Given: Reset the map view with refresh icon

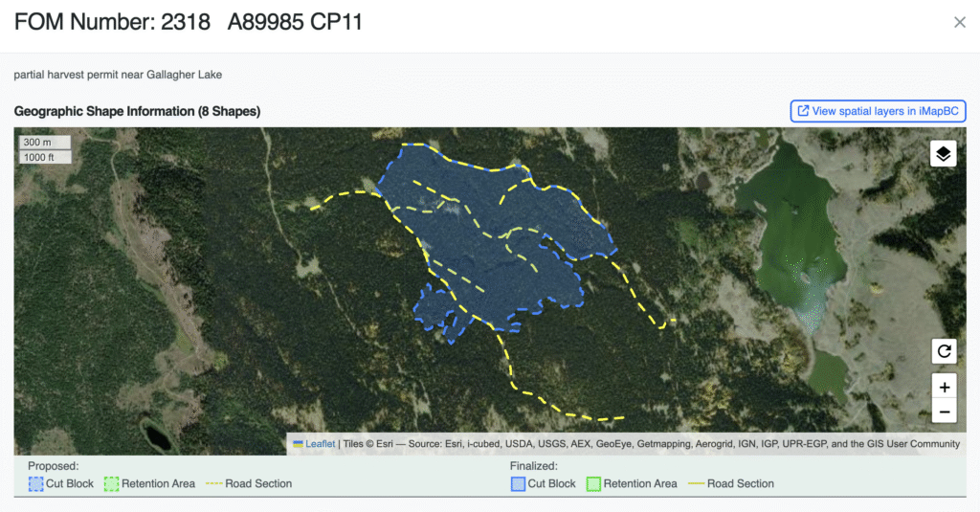Looking at the screenshot, I should pos(944,351).
